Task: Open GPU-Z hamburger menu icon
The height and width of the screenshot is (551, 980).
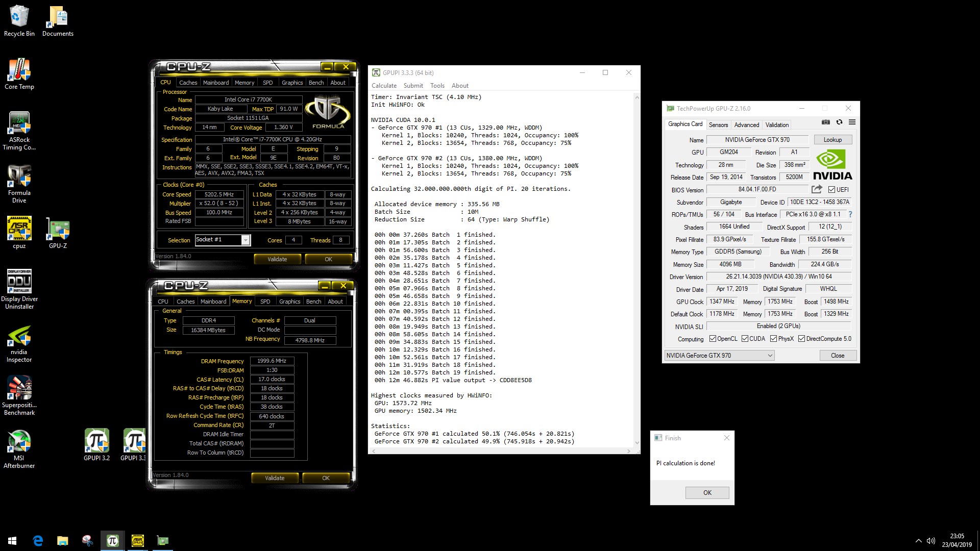Action: [x=852, y=122]
